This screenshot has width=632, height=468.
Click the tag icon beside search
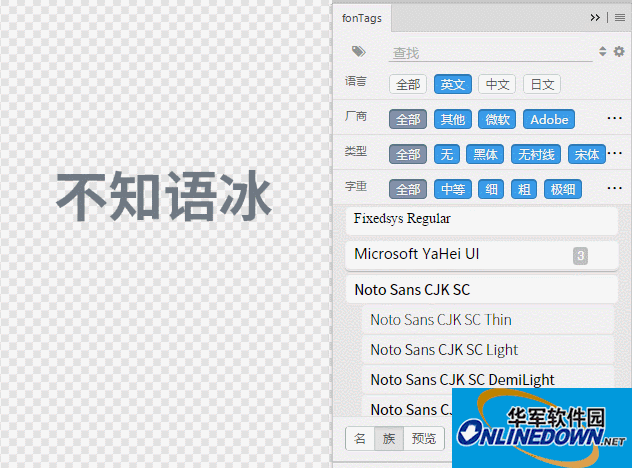tap(358, 52)
